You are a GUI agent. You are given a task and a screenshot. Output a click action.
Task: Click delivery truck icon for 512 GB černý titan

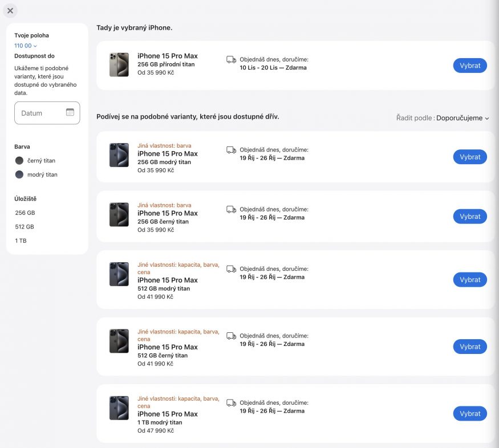(x=231, y=336)
